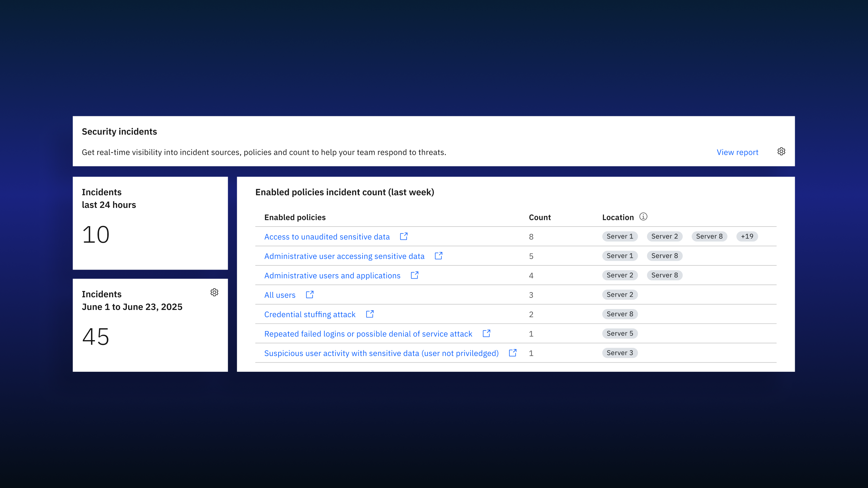Click 'June 1 to June 23, 2025' date range

click(x=132, y=307)
